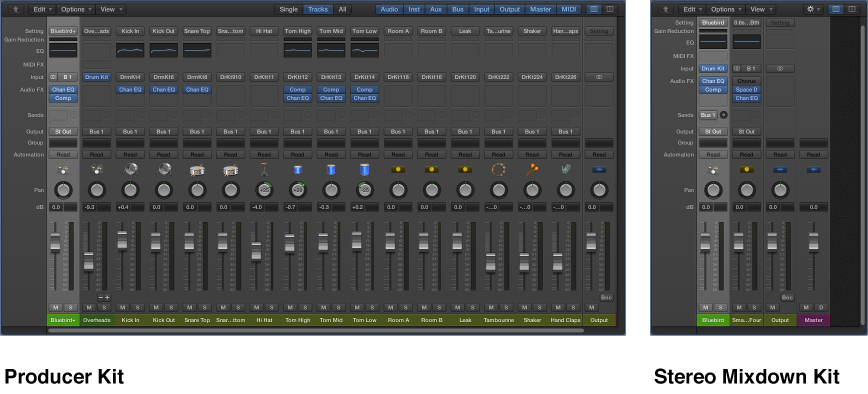
Task: Click the Kick Out channel drum icon
Action: (x=163, y=170)
